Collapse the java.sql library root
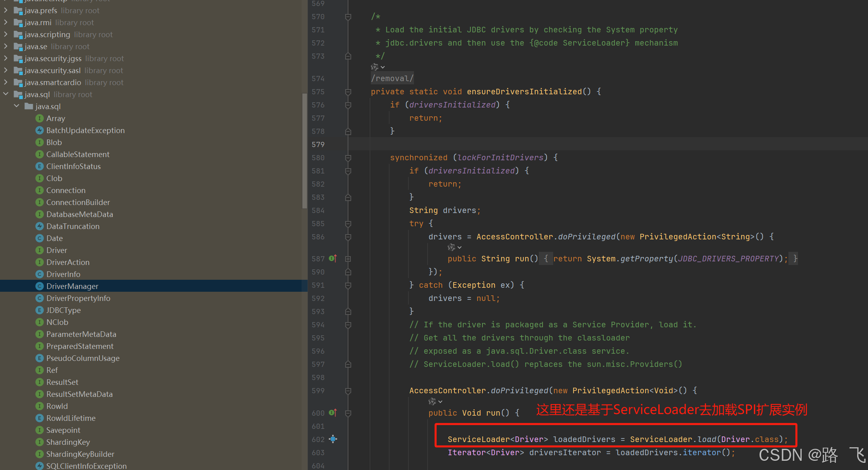This screenshot has height=470, width=868. 6,94
